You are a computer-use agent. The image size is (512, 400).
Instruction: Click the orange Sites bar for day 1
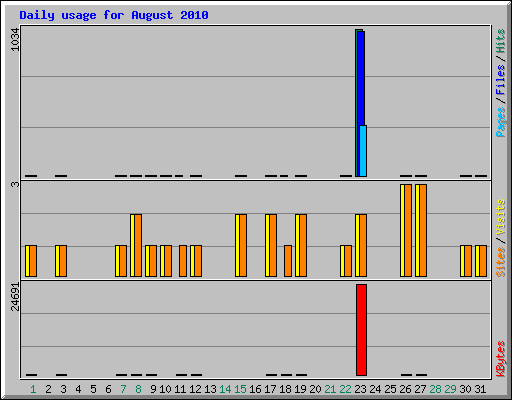[x=33, y=261]
